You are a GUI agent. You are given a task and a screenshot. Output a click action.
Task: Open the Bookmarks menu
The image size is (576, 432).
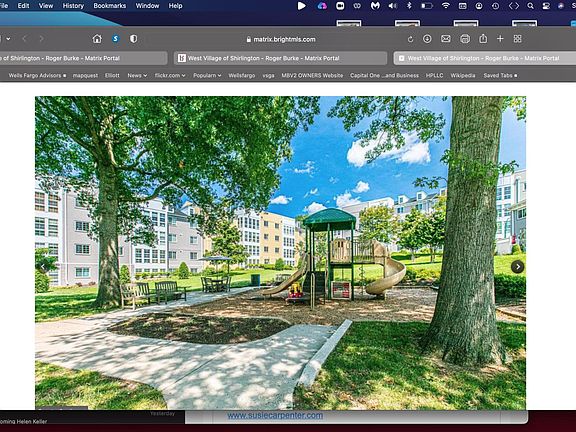coord(109,6)
